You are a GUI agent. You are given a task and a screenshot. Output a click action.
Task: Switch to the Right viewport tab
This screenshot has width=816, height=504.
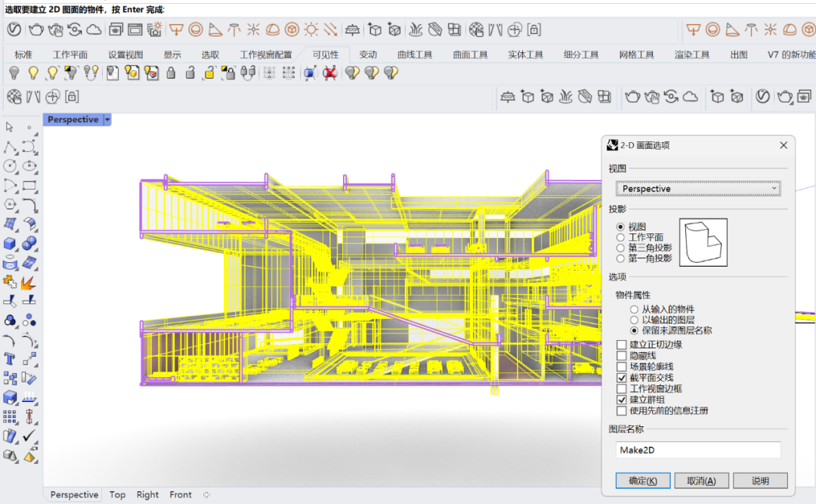coord(147,495)
